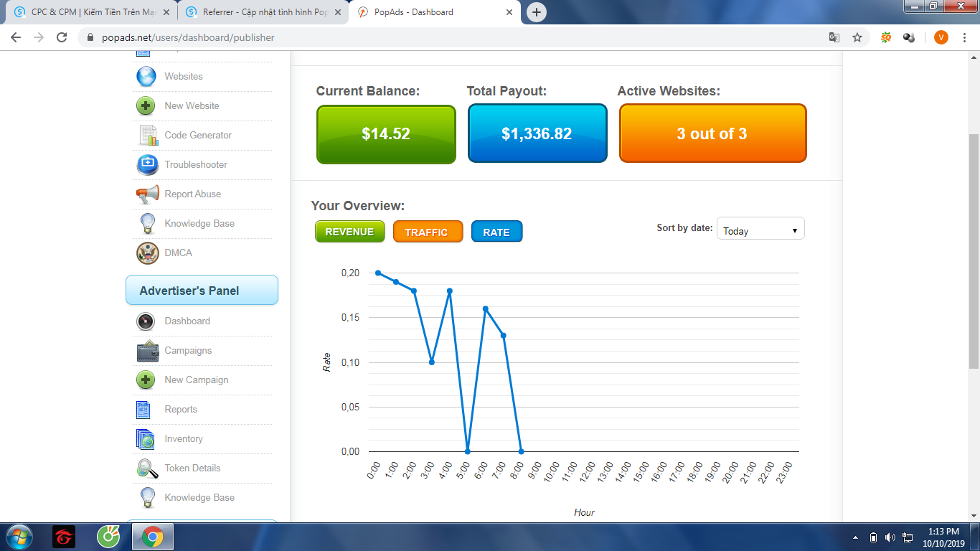
Task: Click the "Current Balance:" label
Action: [x=368, y=91]
